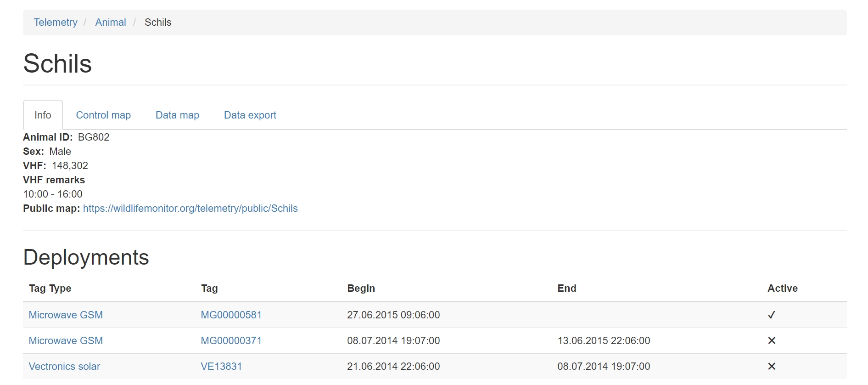Click Microwave GSM in the MG00000581 row
Screen dimensions: 868x385
coord(66,315)
